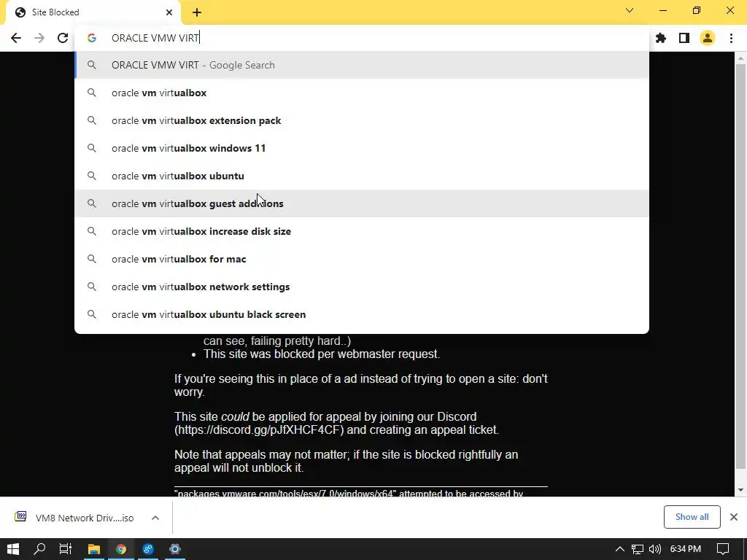Image resolution: width=747 pixels, height=560 pixels.
Task: Click the address bar input text
Action: 155,38
